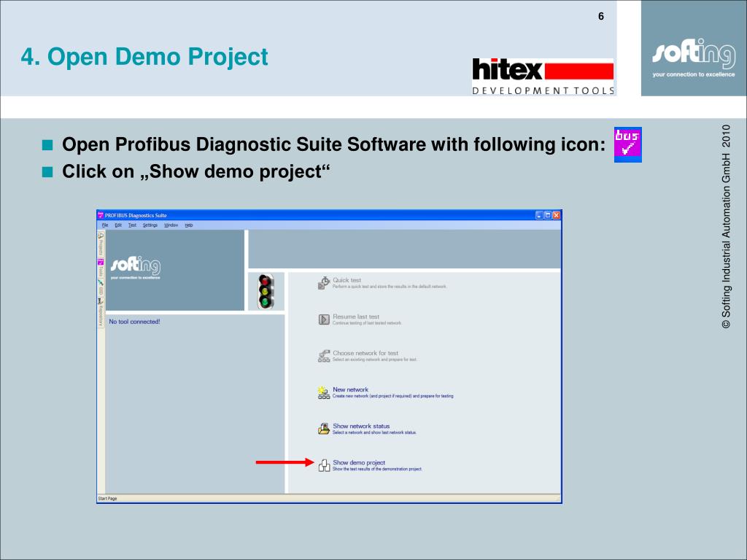Click 'Show the test results of the demonstration project' text

377,469
